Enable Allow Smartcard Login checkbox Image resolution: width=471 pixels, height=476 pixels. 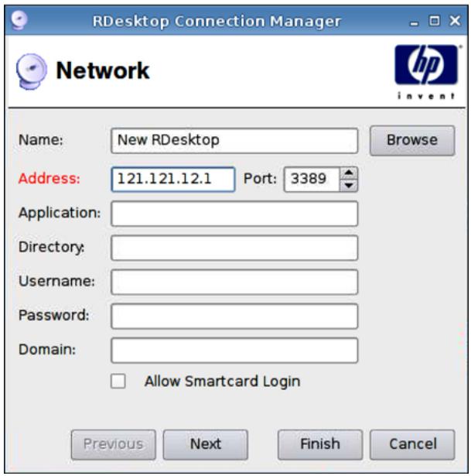(118, 381)
